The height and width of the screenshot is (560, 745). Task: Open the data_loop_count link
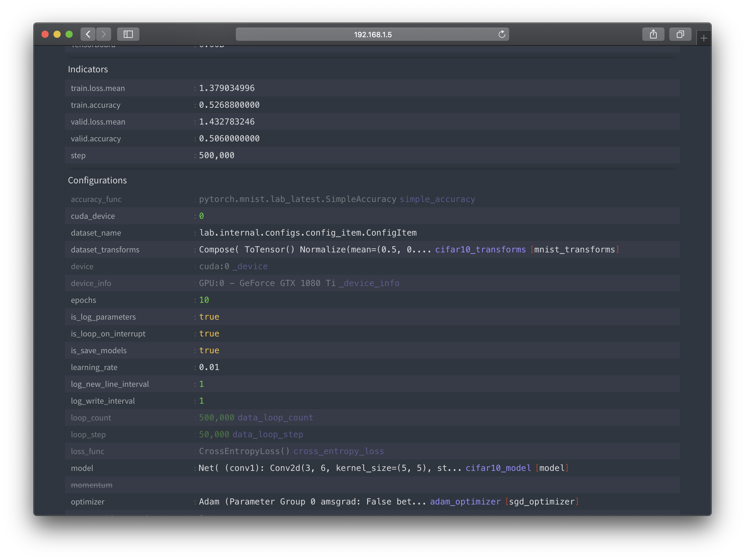click(275, 417)
